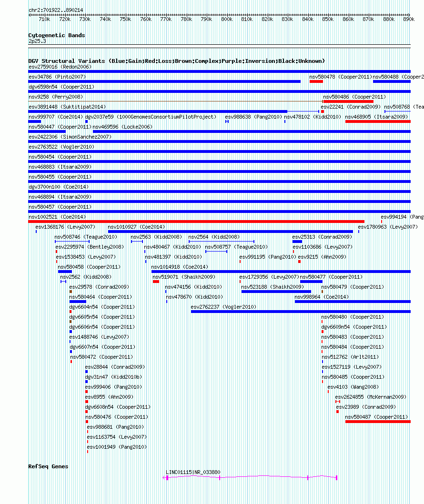Open the nsv481397 (Kidd2010) label
This screenshot has width=424, height=504.
[x=173, y=256]
